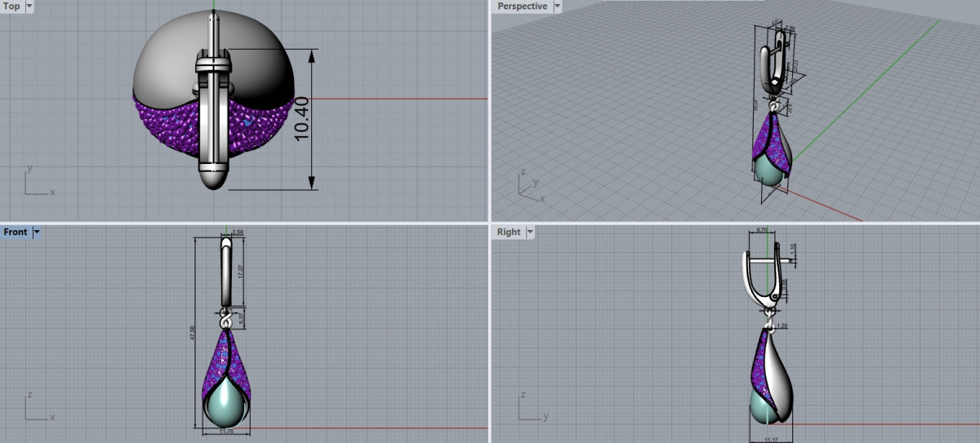Switch to the Right viewport title
The height and width of the screenshot is (443, 980).
(x=509, y=233)
